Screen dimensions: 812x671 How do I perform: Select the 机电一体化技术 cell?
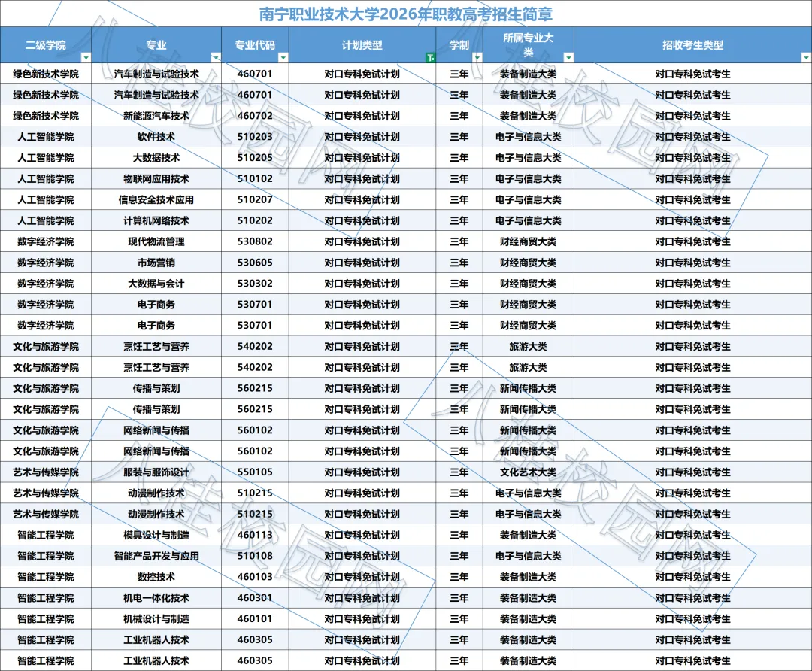pyautogui.click(x=156, y=598)
